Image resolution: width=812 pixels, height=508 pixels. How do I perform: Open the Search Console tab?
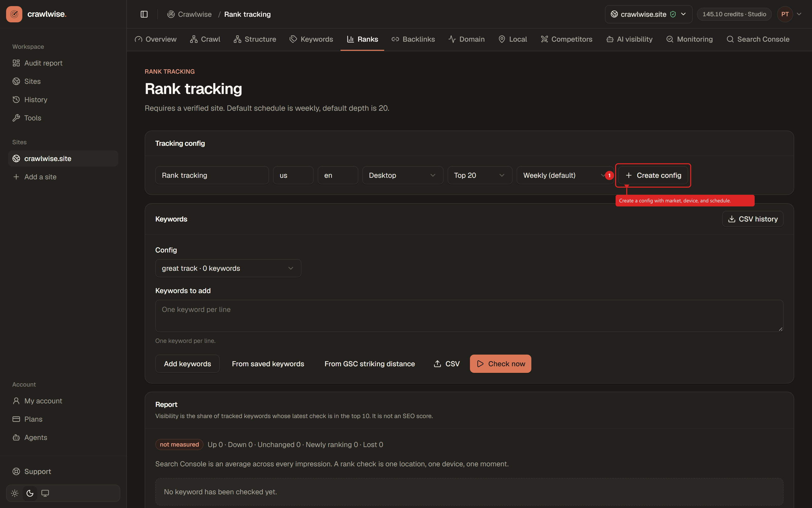click(758, 39)
